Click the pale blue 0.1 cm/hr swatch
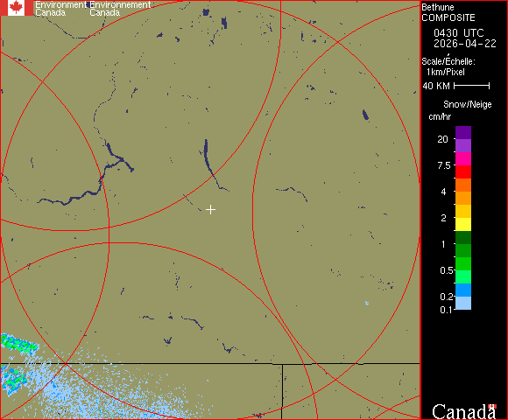 [x=463, y=304]
